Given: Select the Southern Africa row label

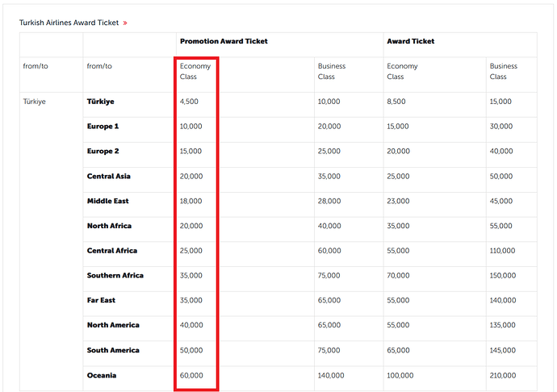Looking at the screenshot, I should [115, 275].
